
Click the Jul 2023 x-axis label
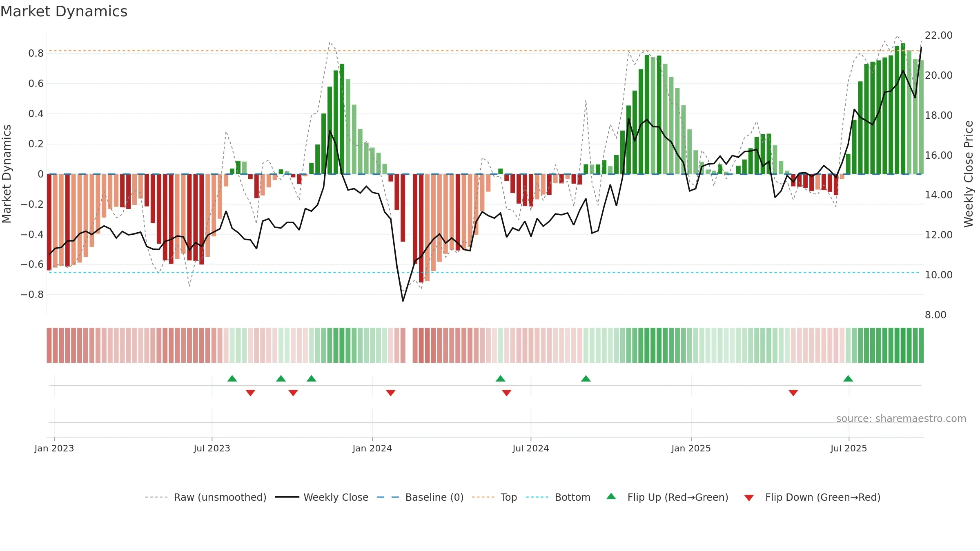212,448
